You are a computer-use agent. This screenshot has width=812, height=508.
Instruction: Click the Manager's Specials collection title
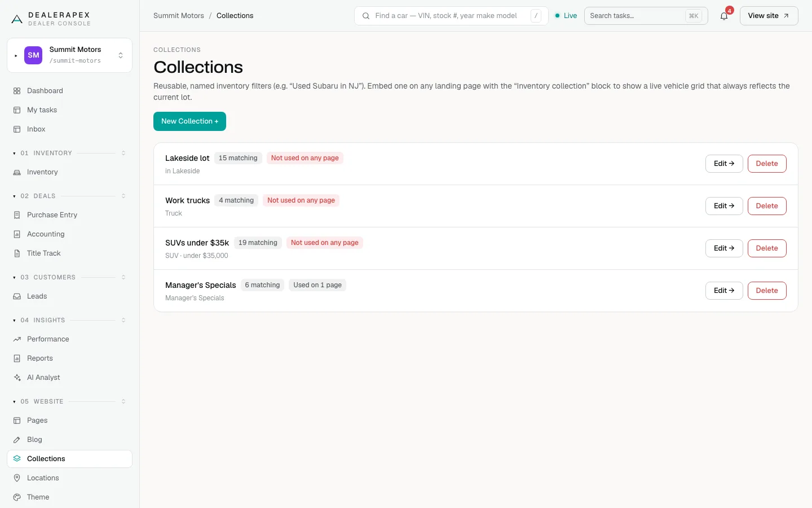(201, 285)
